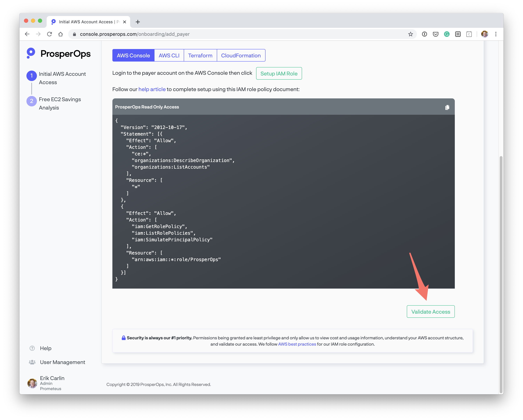
Task: Close the Initial AWS Account Access tab
Action: click(124, 22)
